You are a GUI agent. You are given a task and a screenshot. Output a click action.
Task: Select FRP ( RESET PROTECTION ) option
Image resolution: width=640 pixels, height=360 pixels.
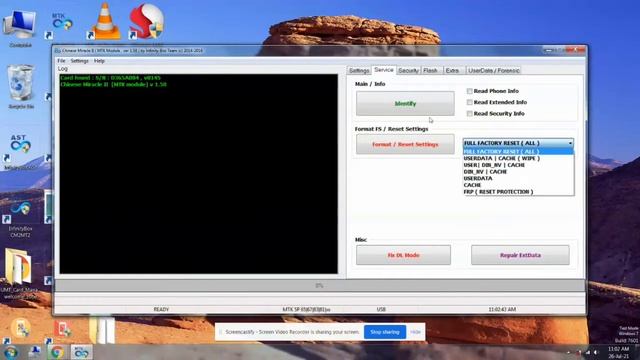[x=518, y=191]
